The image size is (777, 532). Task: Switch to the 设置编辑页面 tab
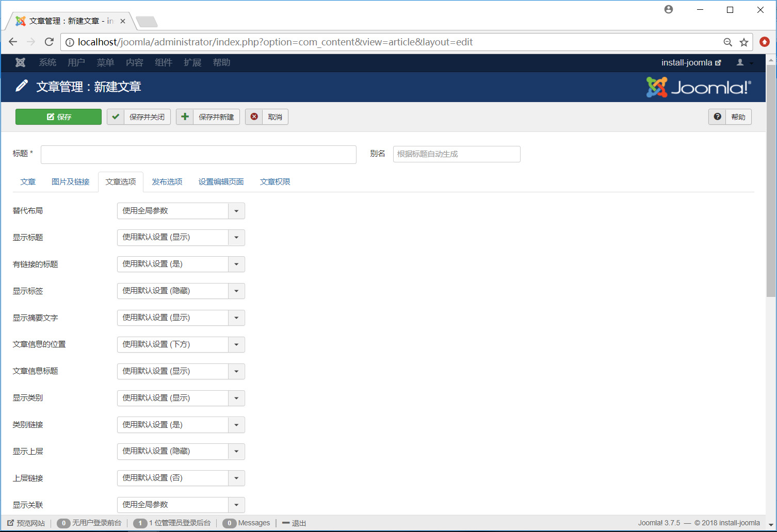click(221, 182)
